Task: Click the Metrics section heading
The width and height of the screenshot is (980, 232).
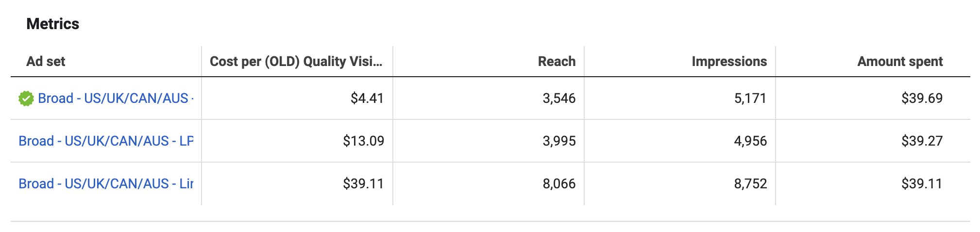Action: pyautogui.click(x=52, y=24)
